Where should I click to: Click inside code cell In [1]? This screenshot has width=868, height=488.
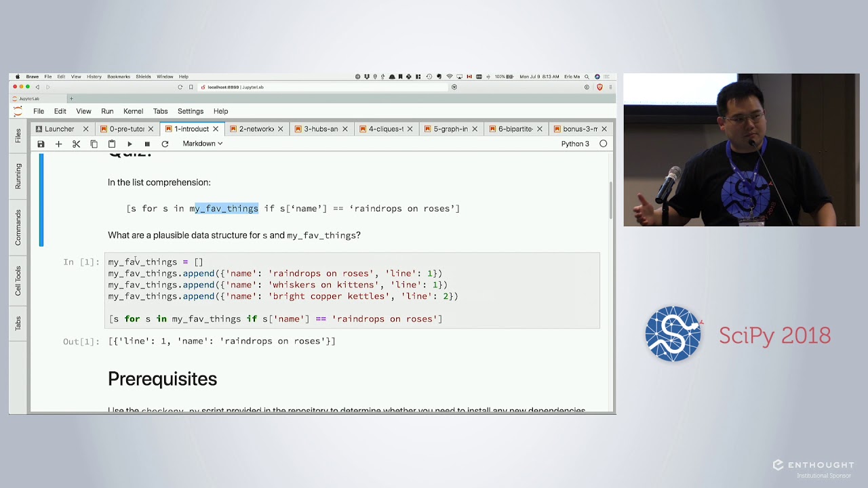(x=353, y=290)
